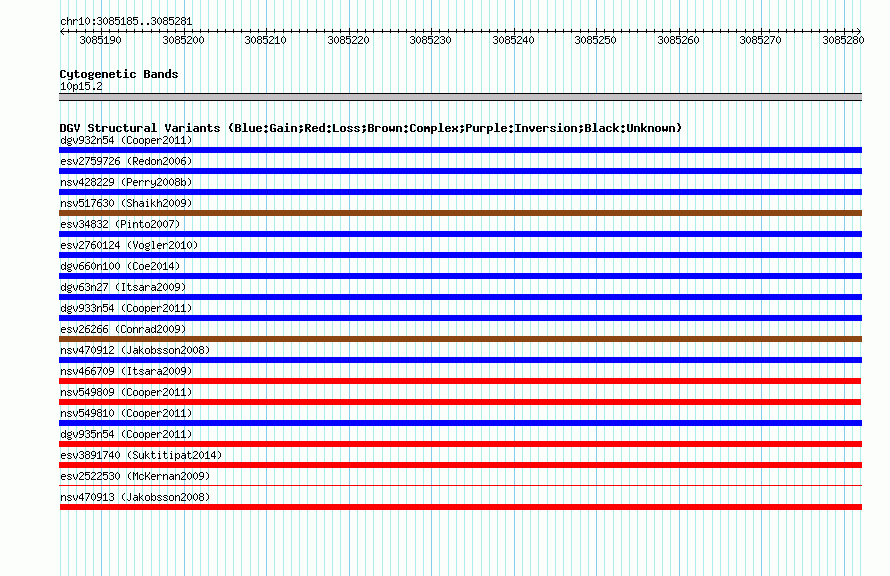Click the dgv63n27 (Itsara2009) label
890x576 pixels.
coord(123,287)
